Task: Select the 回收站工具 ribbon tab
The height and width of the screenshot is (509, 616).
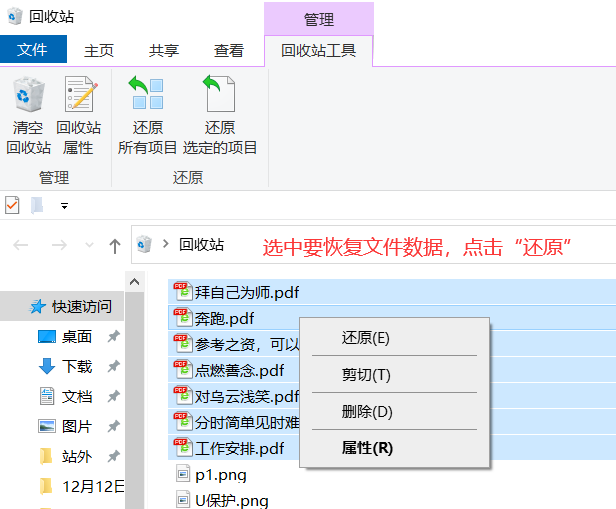Action: 319,51
